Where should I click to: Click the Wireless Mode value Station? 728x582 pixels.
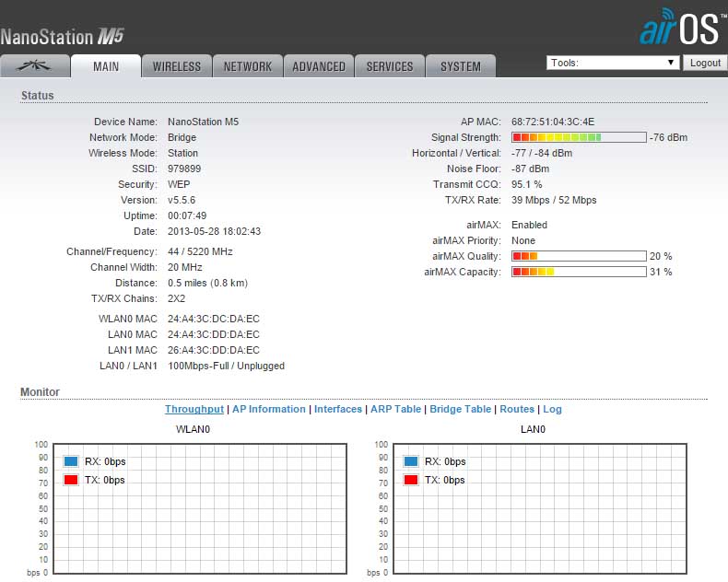[182, 153]
